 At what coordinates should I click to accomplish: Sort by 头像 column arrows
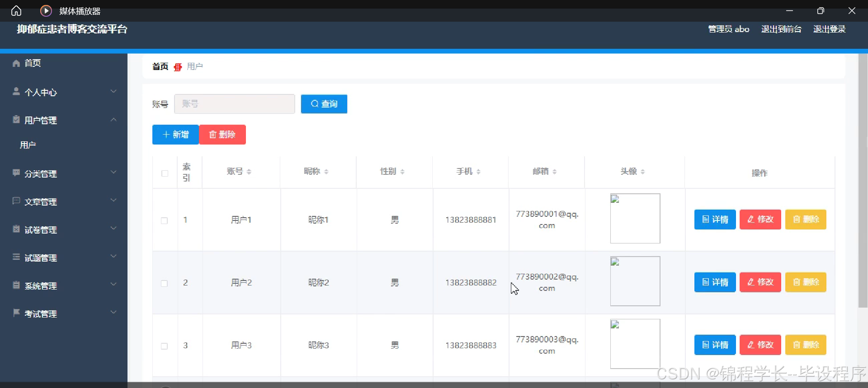click(x=642, y=172)
